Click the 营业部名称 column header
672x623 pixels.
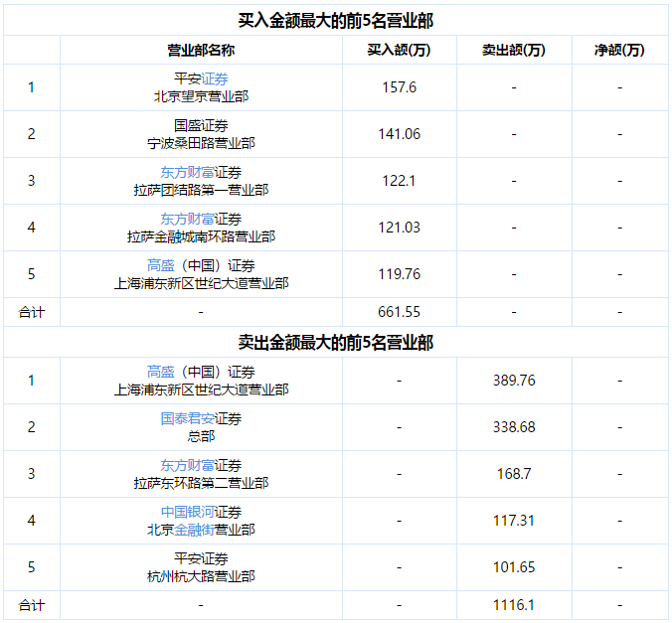tap(201, 50)
